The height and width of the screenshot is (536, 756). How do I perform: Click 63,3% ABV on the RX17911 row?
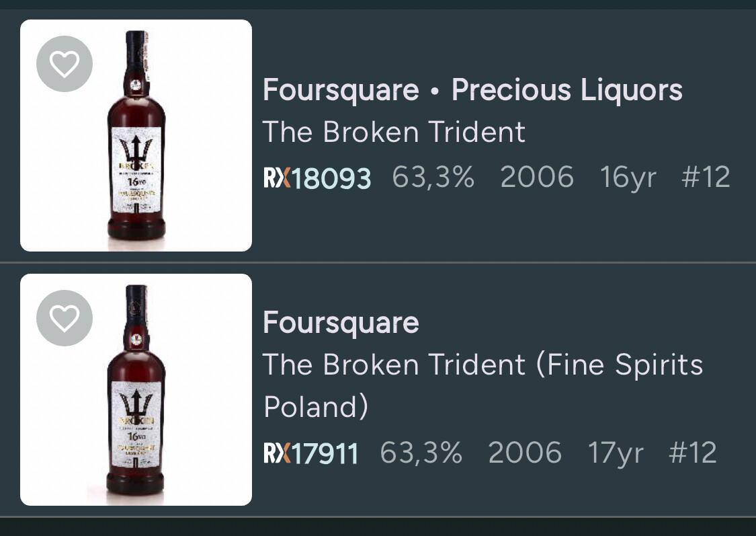point(421,453)
